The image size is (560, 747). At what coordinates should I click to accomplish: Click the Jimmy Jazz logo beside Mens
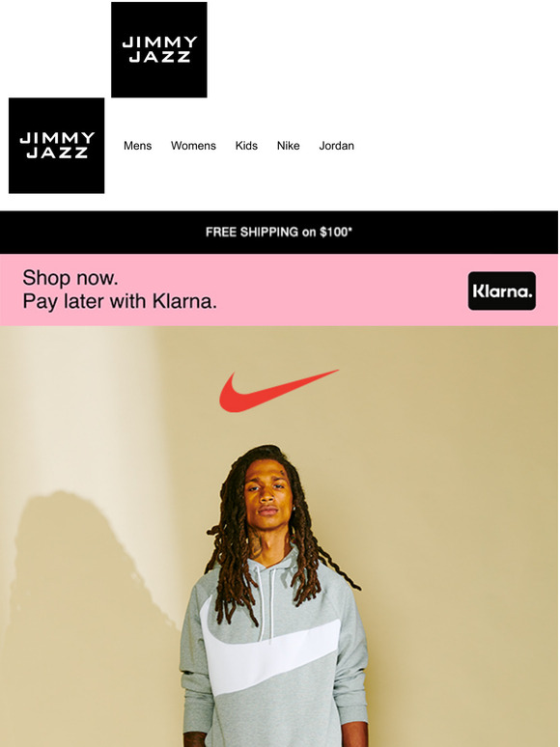tap(56, 146)
